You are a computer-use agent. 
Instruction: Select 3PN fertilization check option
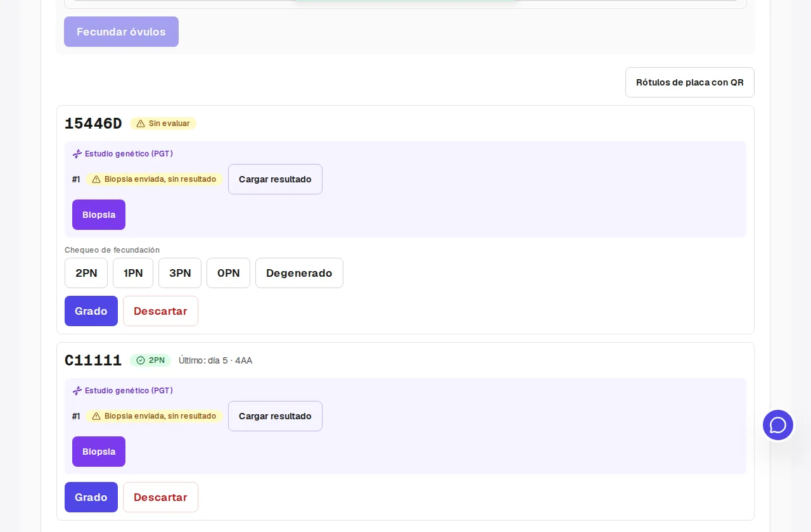[180, 273]
